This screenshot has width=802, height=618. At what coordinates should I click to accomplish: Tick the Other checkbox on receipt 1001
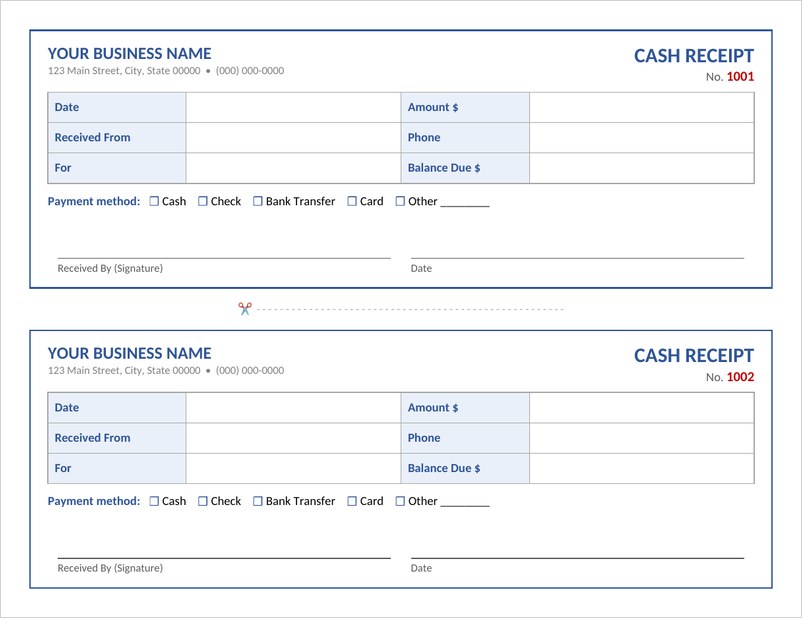click(x=400, y=201)
